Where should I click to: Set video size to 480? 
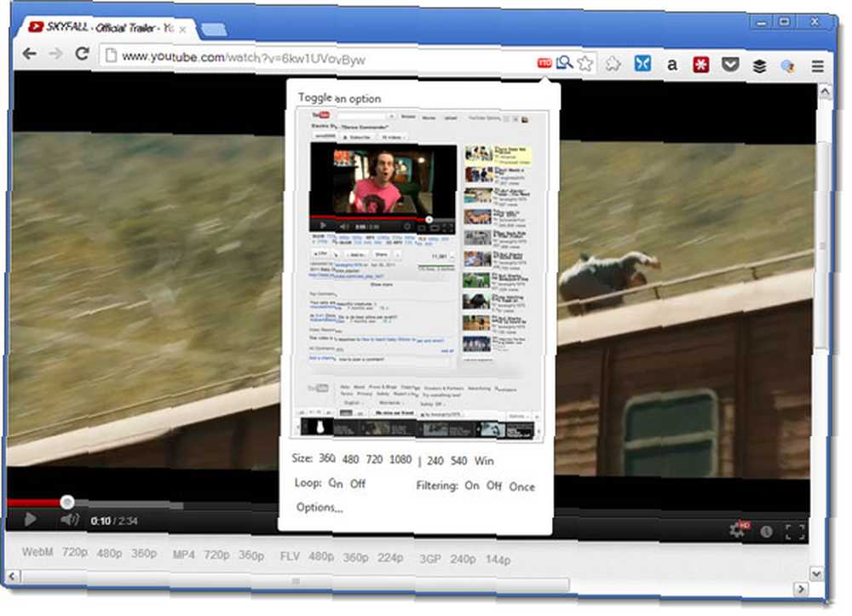tap(350, 459)
